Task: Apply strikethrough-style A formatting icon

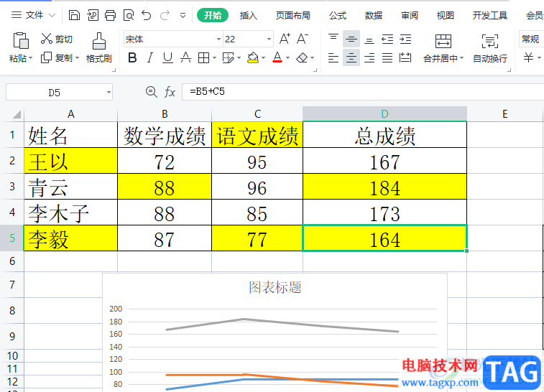Action: coord(185,57)
